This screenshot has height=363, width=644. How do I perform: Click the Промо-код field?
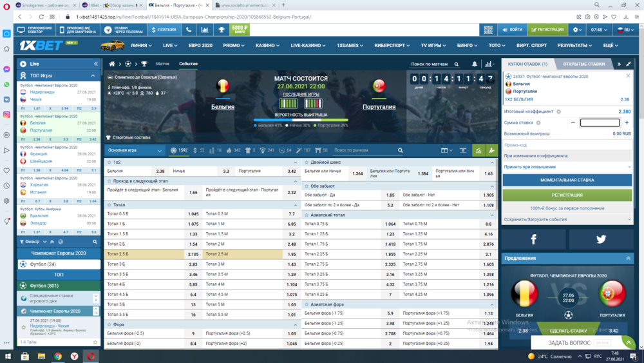pos(567,145)
